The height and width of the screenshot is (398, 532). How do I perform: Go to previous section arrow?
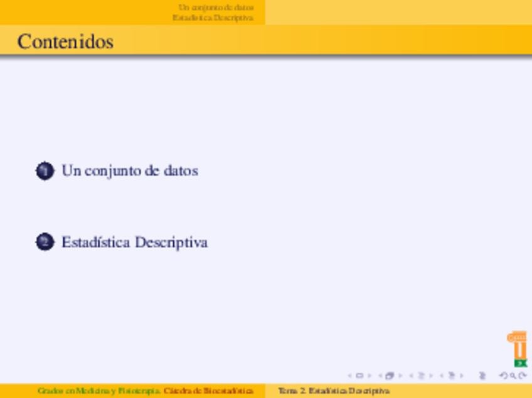tap(442, 375)
